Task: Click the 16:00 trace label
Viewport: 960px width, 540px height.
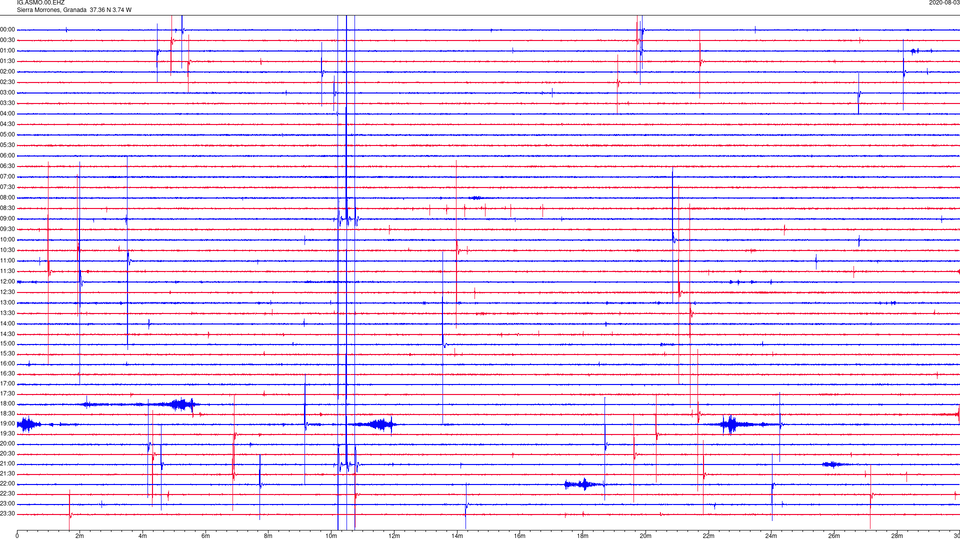Action: tap(8, 364)
